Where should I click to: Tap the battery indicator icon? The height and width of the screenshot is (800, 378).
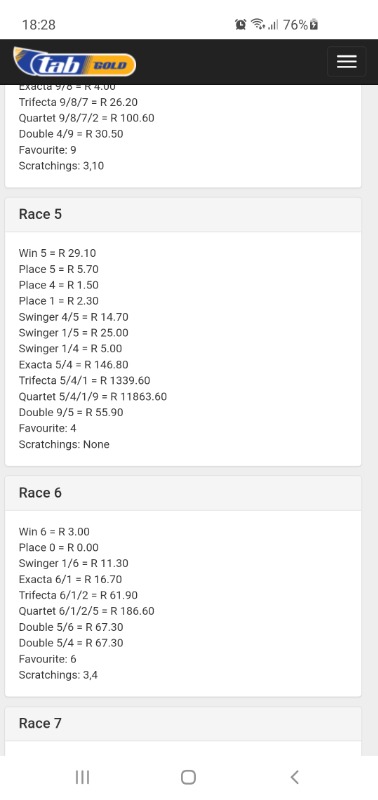pyautogui.click(x=314, y=24)
